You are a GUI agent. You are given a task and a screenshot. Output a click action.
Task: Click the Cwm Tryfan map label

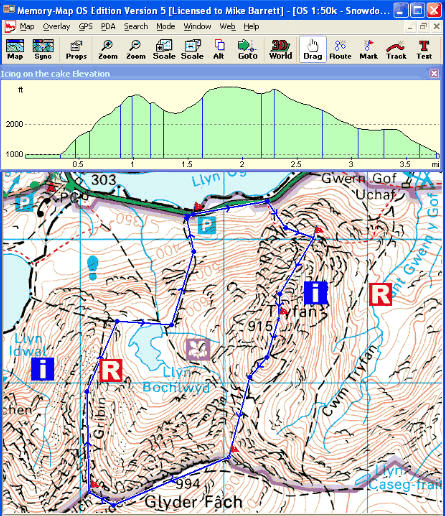pos(350,380)
